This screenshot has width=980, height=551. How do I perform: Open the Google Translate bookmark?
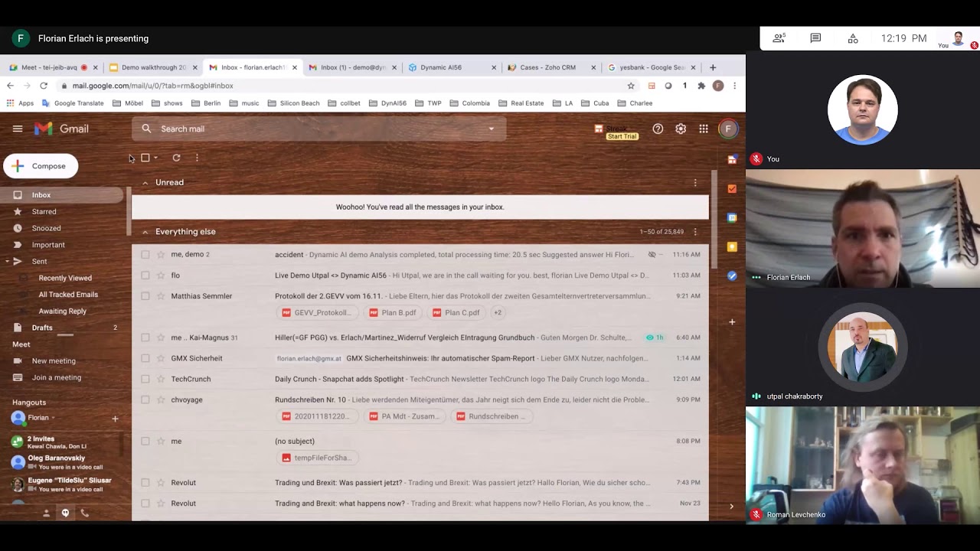[x=73, y=103]
